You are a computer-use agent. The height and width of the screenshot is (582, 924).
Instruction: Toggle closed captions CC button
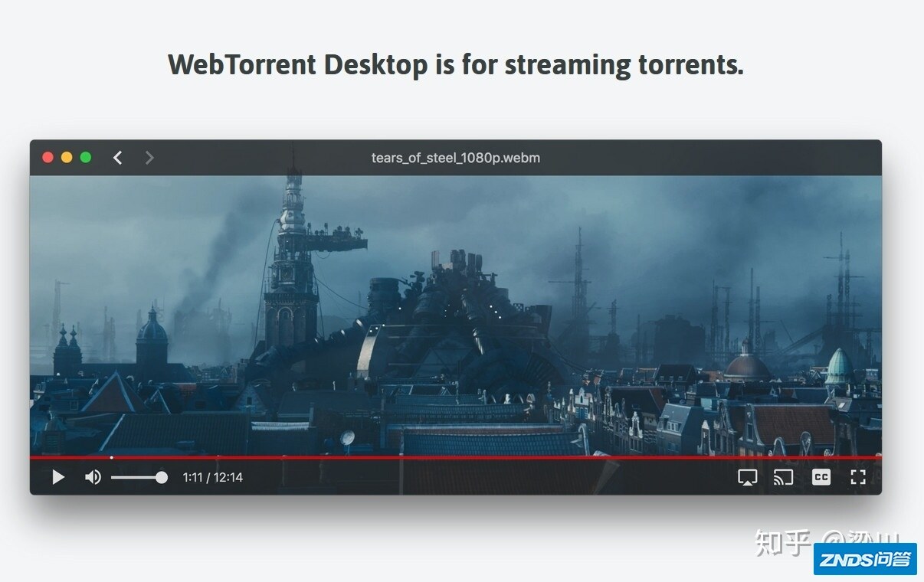tap(821, 477)
